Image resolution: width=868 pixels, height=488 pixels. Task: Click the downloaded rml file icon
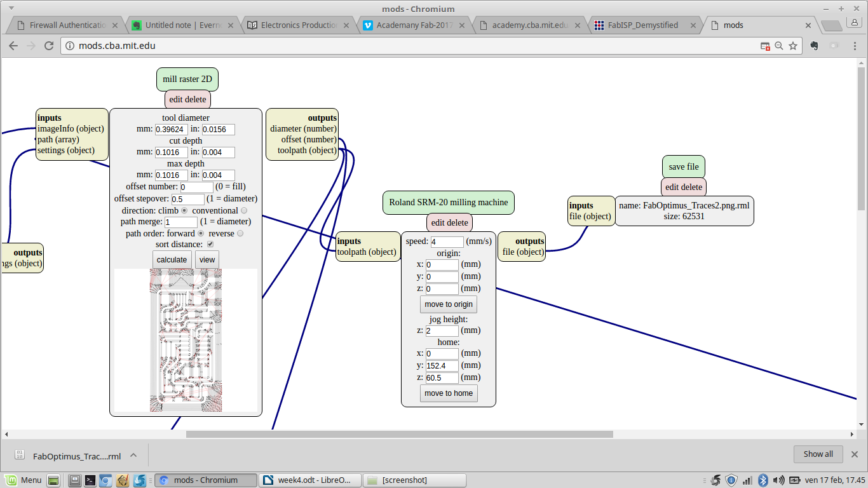(x=20, y=455)
